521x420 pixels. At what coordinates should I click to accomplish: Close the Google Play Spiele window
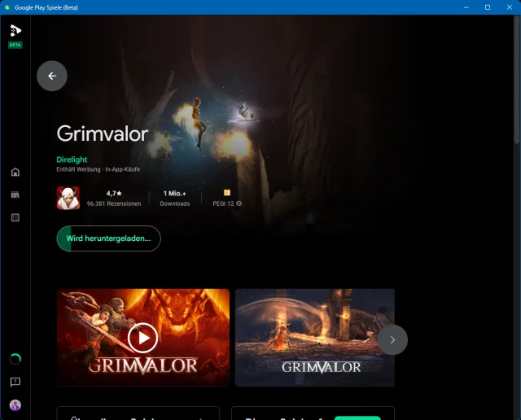coord(510,7)
